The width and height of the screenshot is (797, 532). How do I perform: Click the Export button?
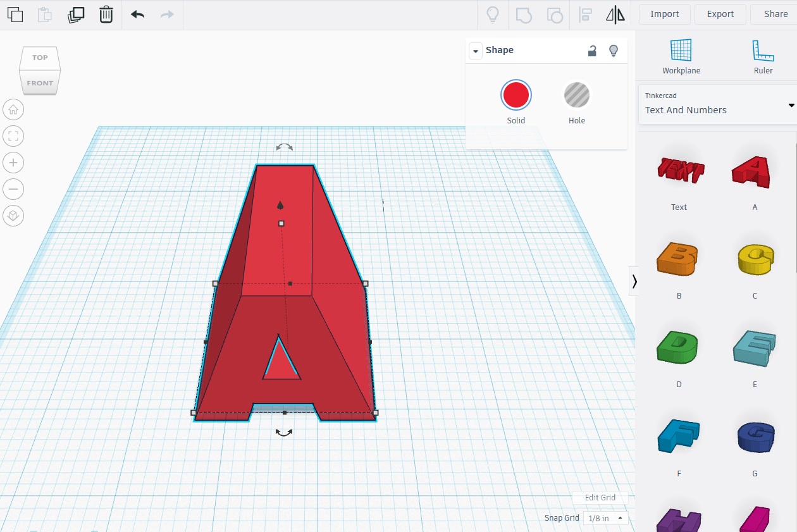720,14
